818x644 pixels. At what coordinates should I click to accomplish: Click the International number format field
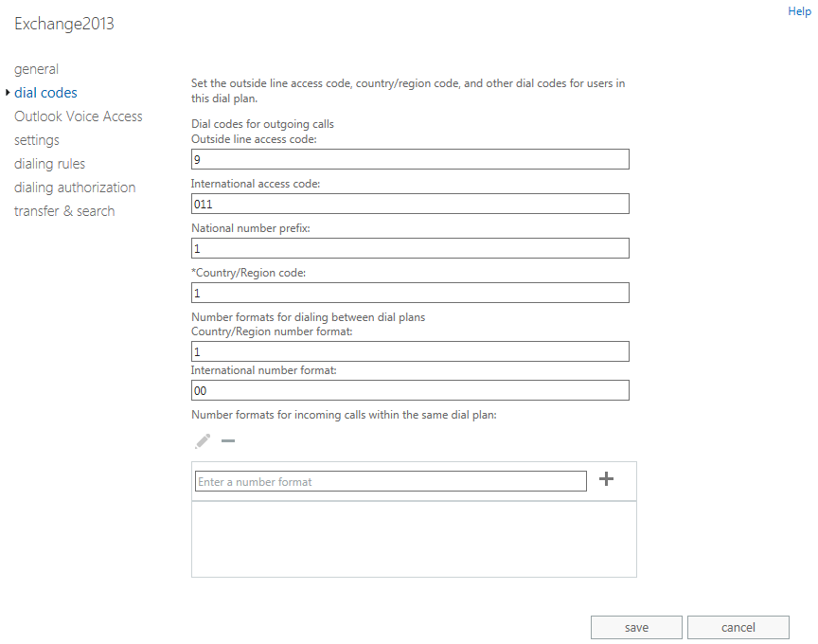[410, 390]
